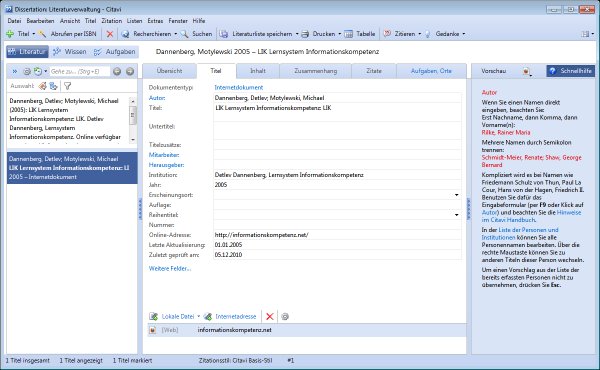Click the Mitarbeiter label link
This screenshot has width=600, height=370.
pos(164,155)
